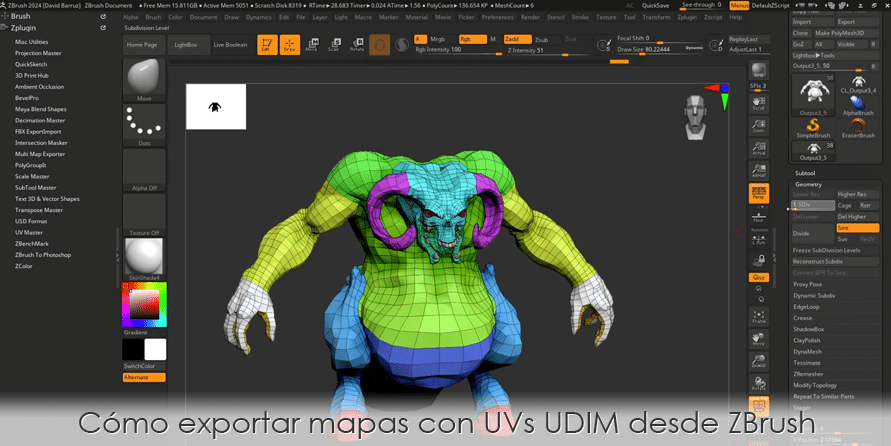Image resolution: width=891 pixels, height=446 pixels.
Task: Expand the ZRemesher section
Action: 808,374
